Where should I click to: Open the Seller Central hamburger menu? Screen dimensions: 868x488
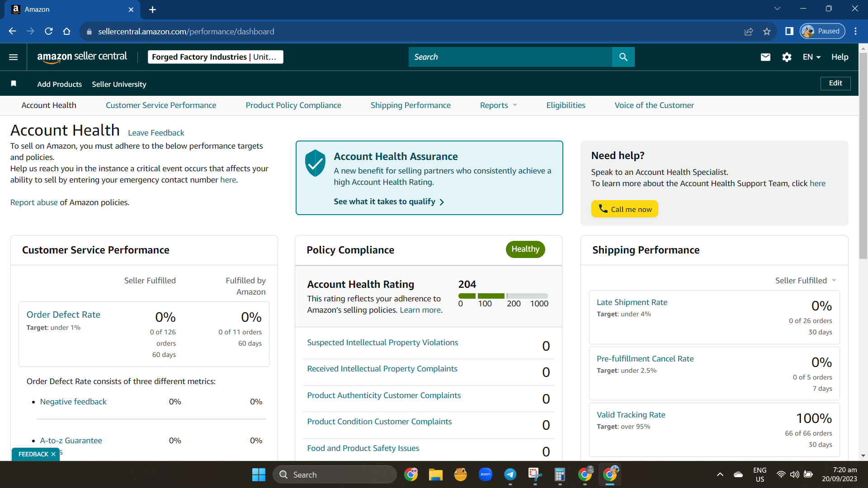(14, 57)
